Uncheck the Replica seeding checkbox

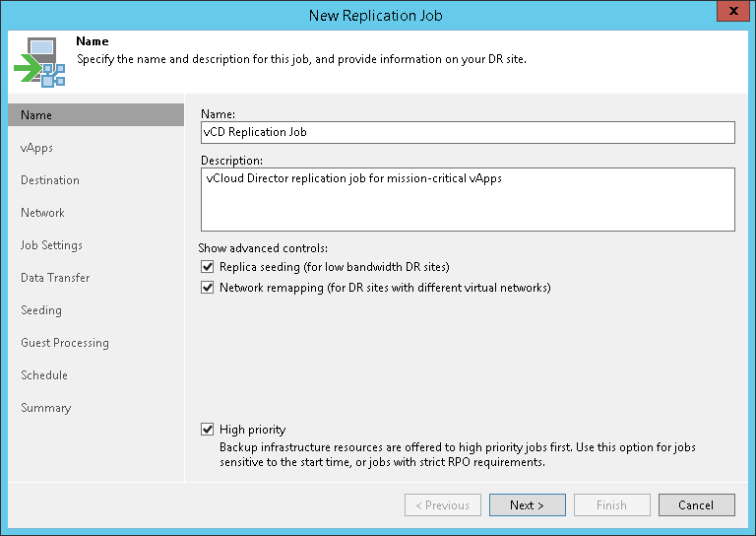pyautogui.click(x=207, y=267)
